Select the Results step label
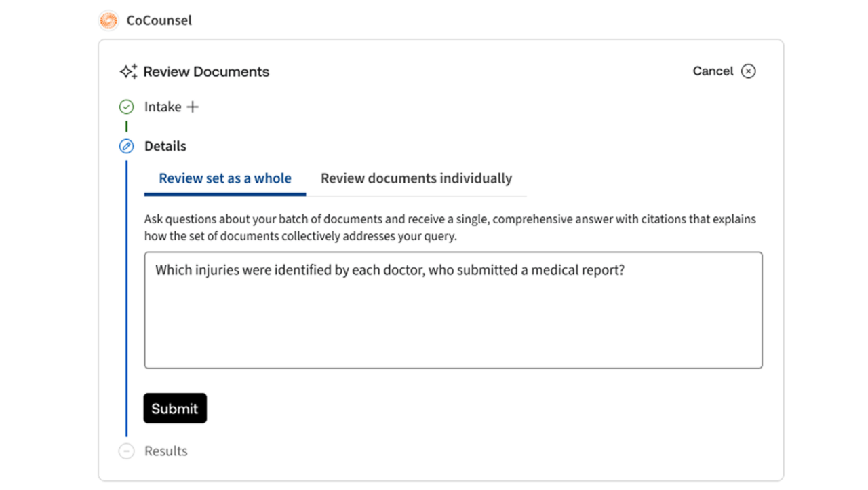 coord(166,451)
